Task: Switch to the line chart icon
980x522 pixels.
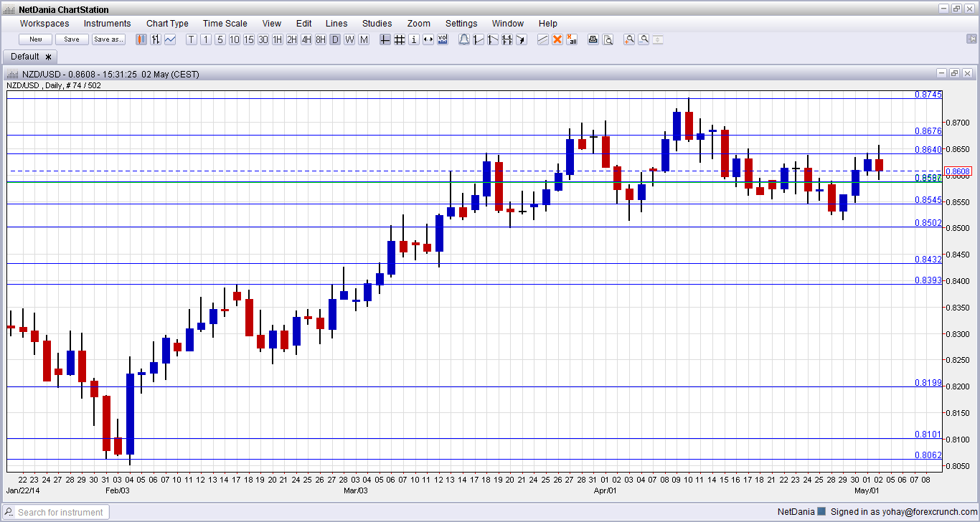Action: [170, 39]
